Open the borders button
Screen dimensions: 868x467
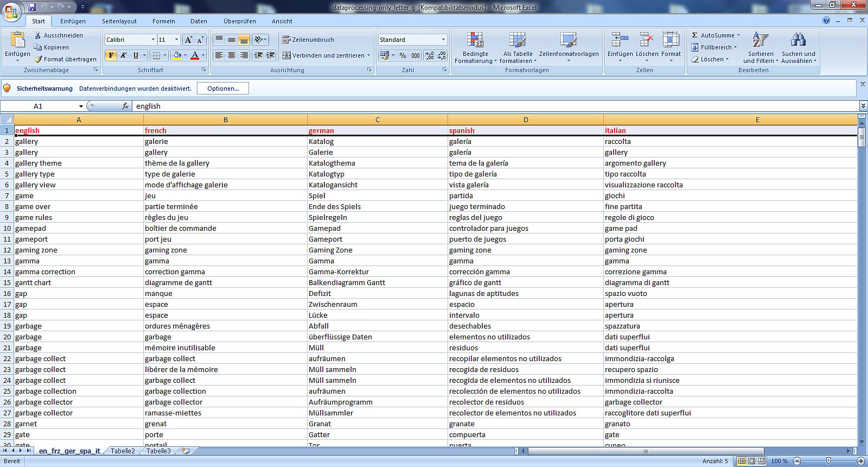pos(156,55)
